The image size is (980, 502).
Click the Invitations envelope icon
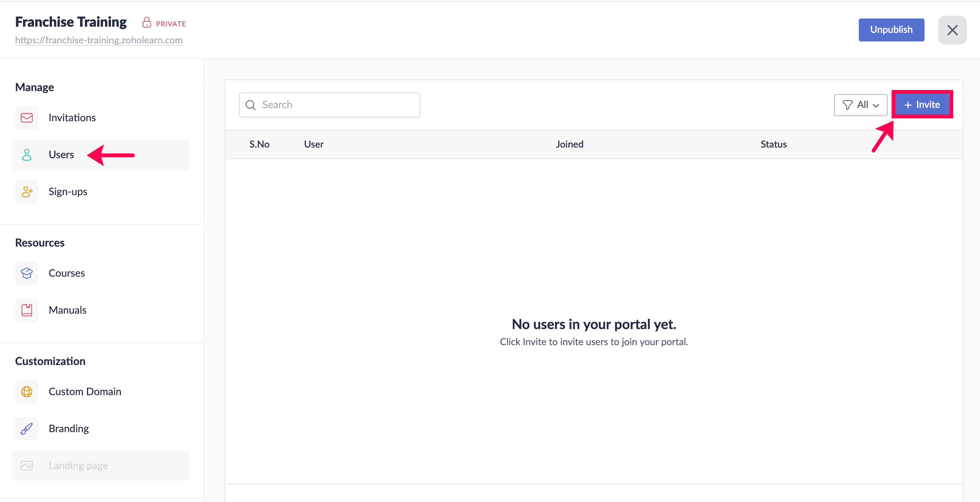(27, 117)
